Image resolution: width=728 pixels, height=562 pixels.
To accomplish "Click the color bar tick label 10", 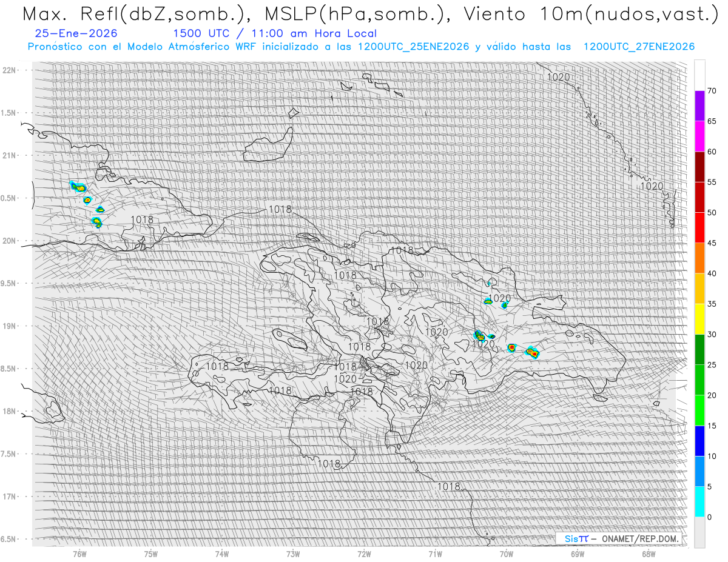I will [712, 457].
